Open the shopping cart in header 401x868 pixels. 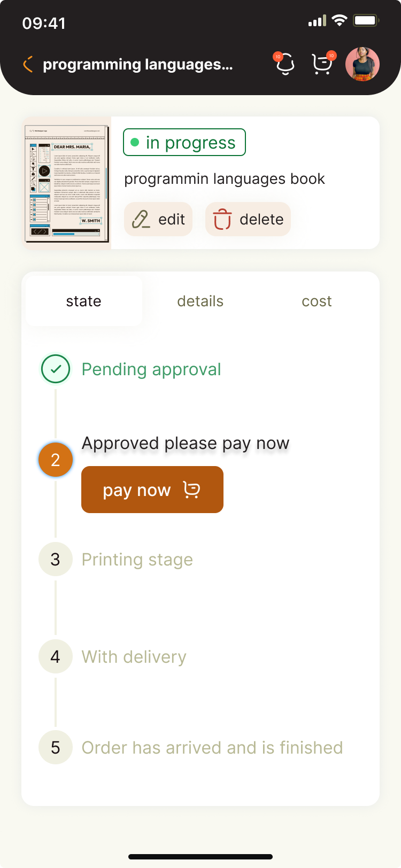click(322, 64)
